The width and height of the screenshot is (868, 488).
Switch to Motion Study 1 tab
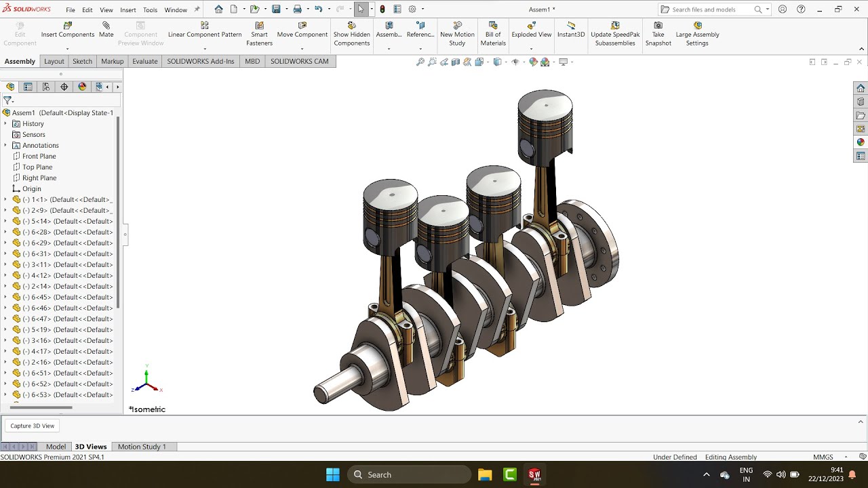tap(142, 447)
